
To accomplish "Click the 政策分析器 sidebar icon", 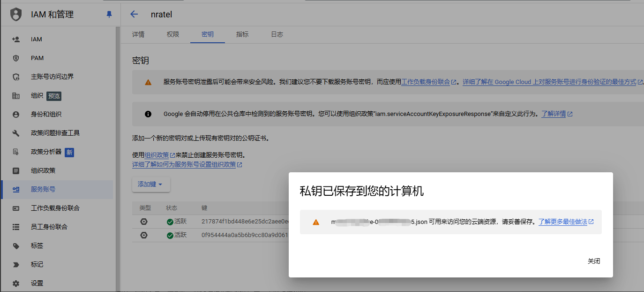I will pos(16,152).
